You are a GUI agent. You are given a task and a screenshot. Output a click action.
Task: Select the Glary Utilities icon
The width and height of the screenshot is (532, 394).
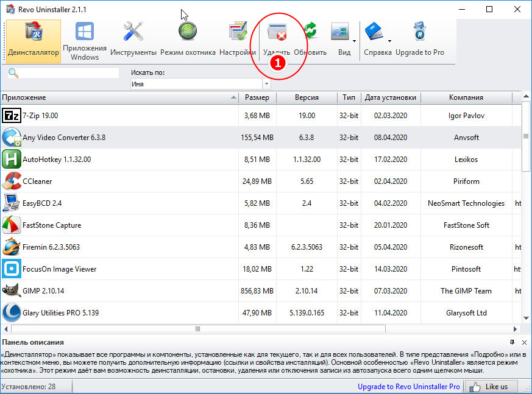click(x=12, y=312)
